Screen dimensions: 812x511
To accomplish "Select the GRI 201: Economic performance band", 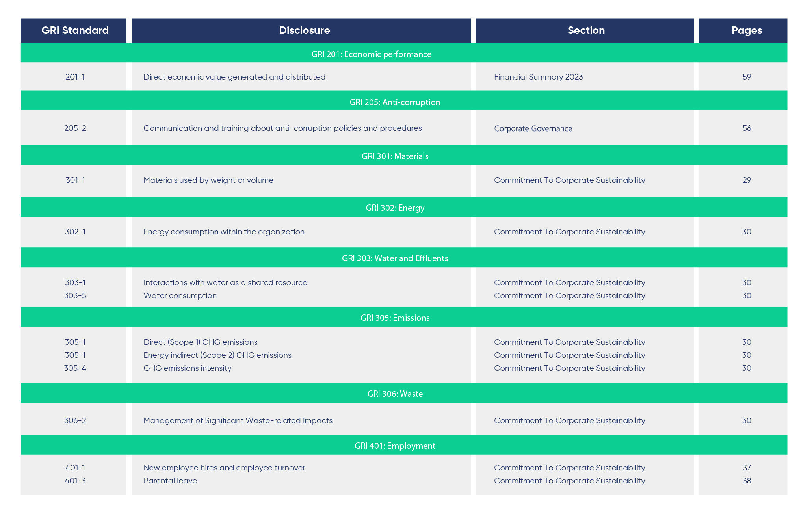I will tap(404, 53).
